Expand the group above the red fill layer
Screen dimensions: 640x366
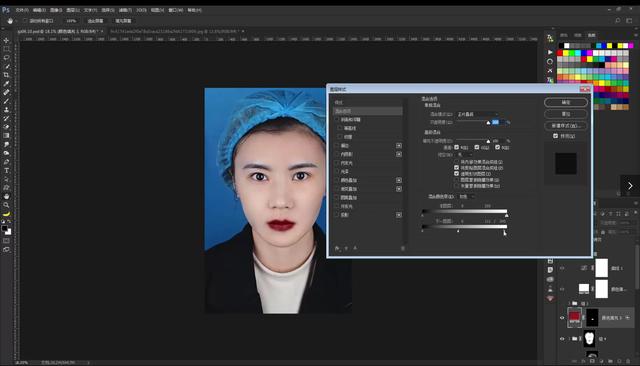click(569, 303)
